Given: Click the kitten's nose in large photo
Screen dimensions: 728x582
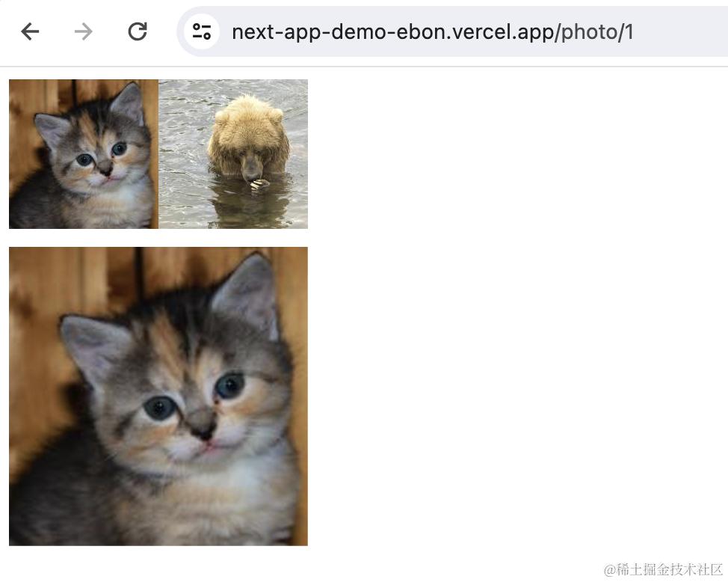Looking at the screenshot, I should tap(200, 430).
